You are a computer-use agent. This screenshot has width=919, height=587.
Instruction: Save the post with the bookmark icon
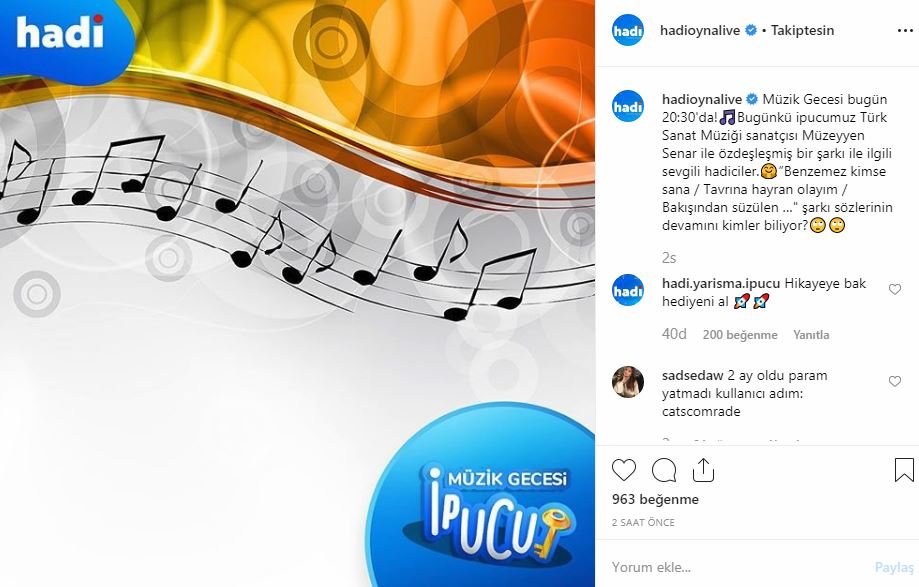pos(904,470)
